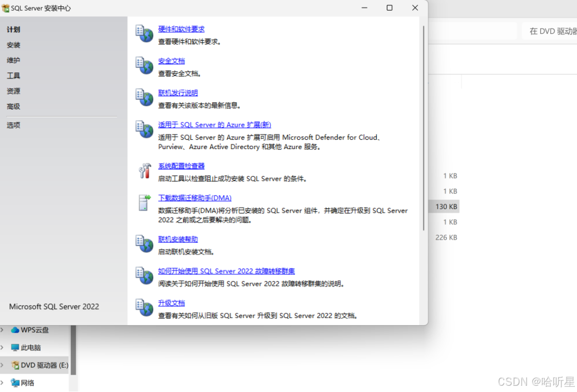Select the file row showing 226 KB
The width and height of the screenshot is (577, 392).
click(445, 237)
